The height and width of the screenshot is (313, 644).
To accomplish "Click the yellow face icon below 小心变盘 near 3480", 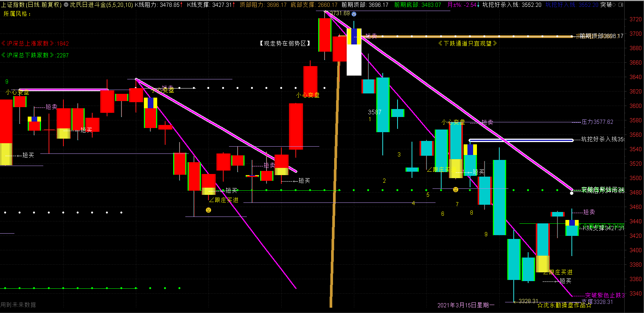I will tap(456, 190).
